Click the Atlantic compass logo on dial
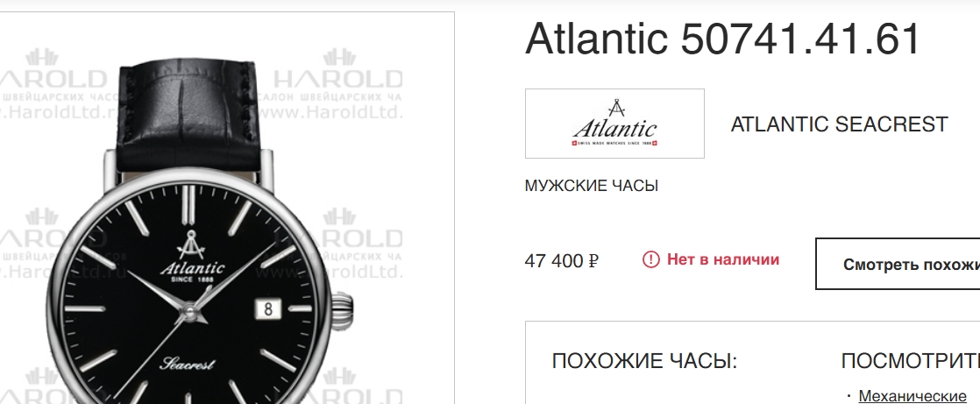The image size is (980, 404). [x=190, y=245]
